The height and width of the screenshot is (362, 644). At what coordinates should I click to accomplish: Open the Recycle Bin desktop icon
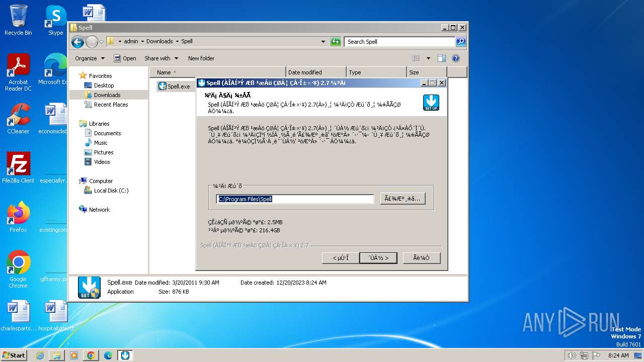pos(18,20)
